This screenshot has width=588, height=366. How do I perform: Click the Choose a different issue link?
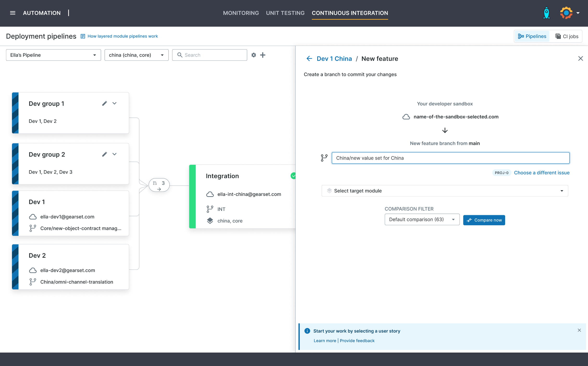(541, 173)
